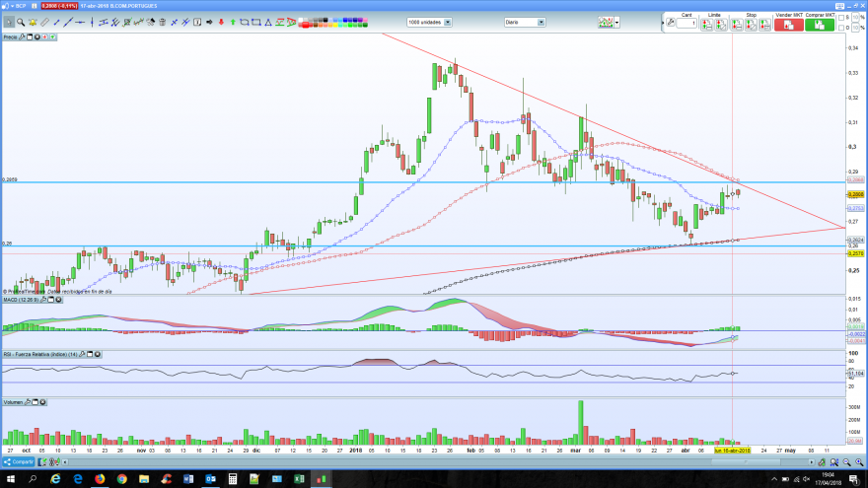Open Excel from the Windows taskbar
The image size is (868, 488).
pyautogui.click(x=299, y=479)
